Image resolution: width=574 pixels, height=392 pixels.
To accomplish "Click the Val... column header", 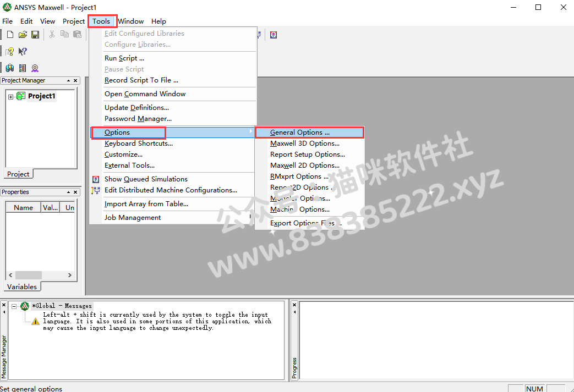I will (x=50, y=208).
